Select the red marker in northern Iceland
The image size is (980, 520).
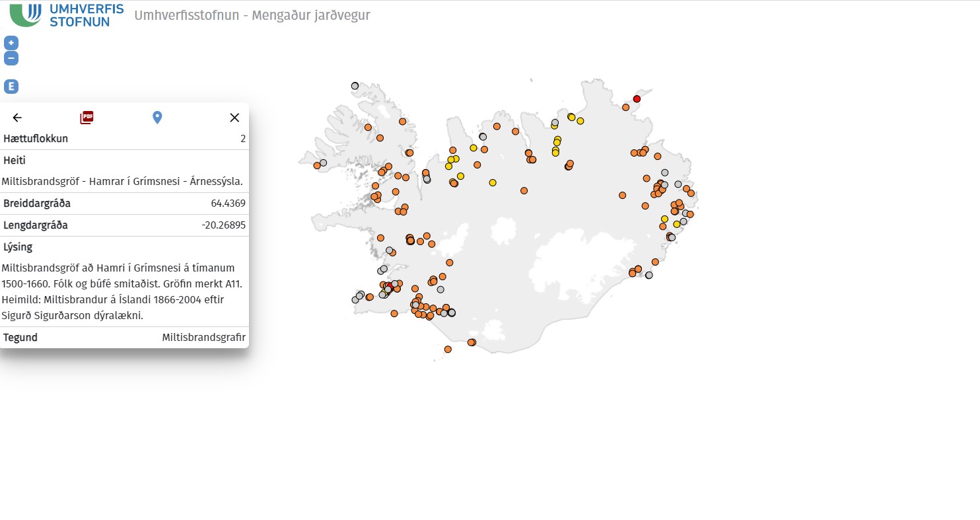(x=636, y=98)
